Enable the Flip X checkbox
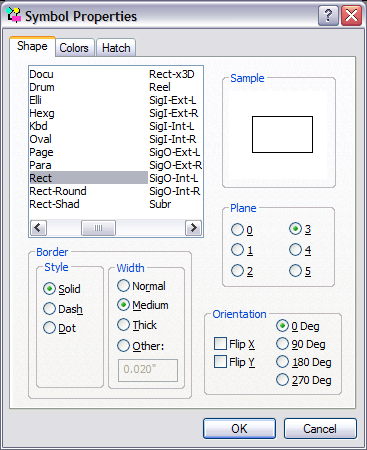Image resolution: width=367 pixels, height=450 pixels. coord(234,344)
